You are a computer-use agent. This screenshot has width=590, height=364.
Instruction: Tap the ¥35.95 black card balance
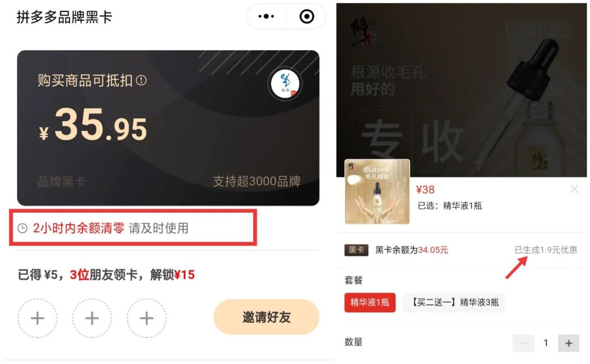click(x=93, y=125)
